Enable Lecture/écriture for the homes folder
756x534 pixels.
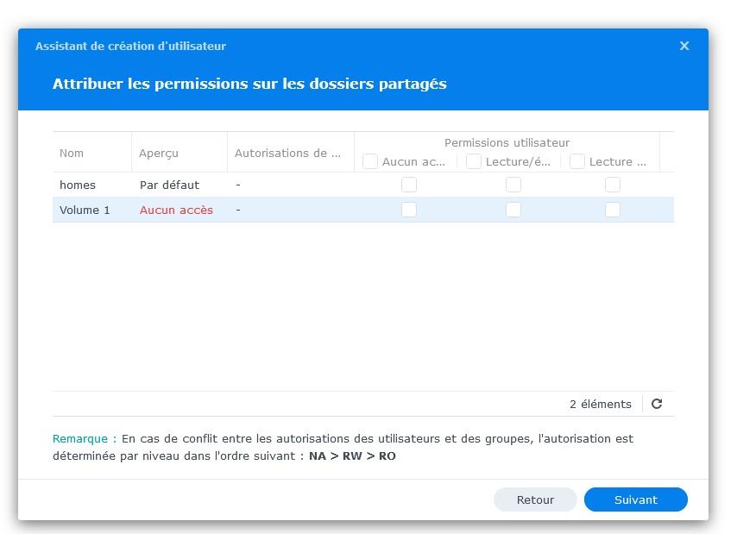[513, 185]
